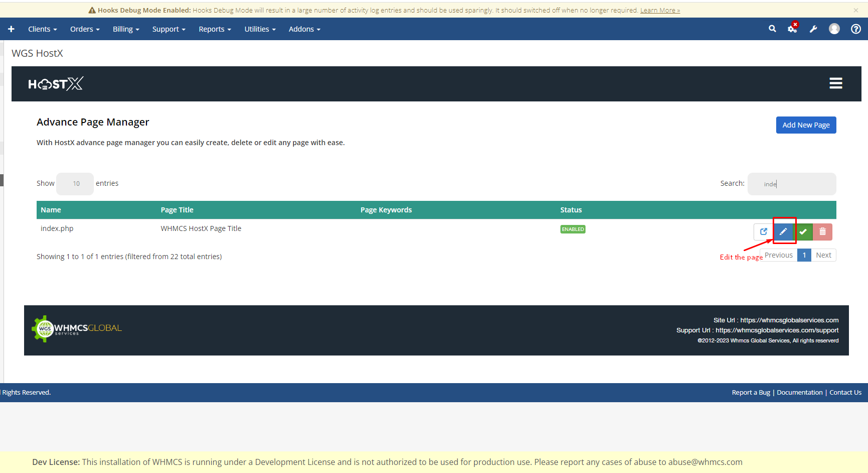Click the index.php name cell

pyautogui.click(x=57, y=228)
